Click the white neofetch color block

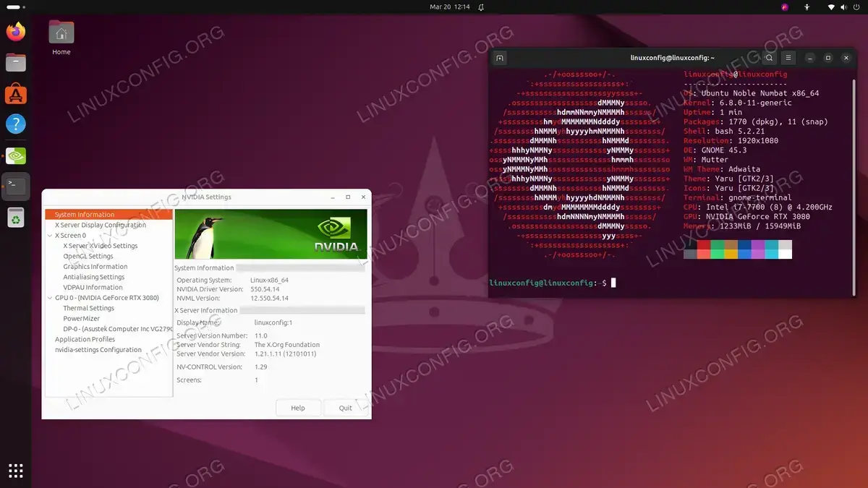pos(786,254)
